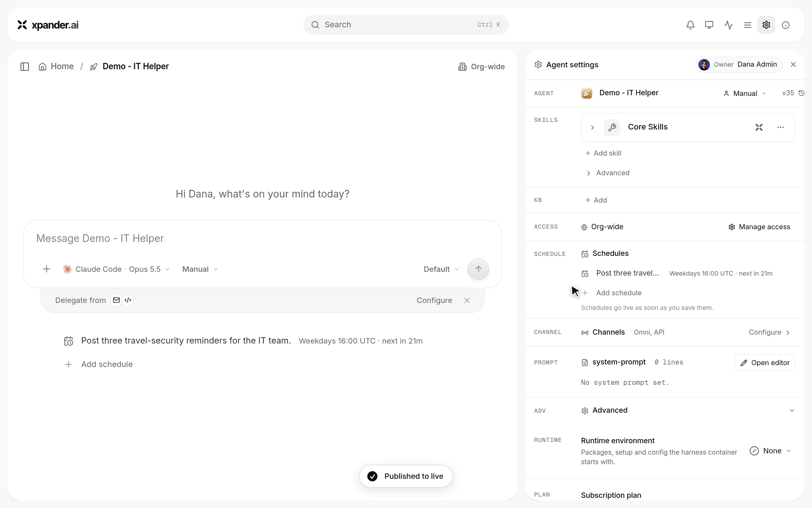Click the monitor icon in top bar

coord(709,25)
